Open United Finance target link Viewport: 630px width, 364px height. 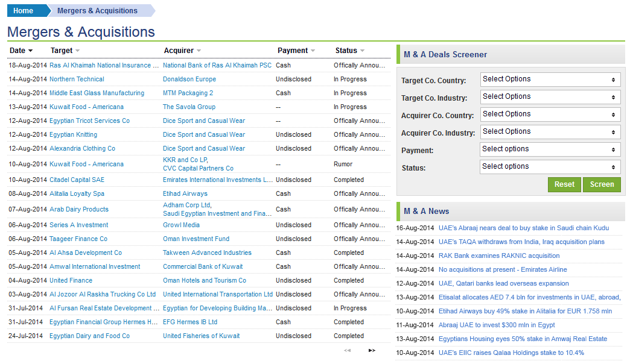(x=71, y=280)
